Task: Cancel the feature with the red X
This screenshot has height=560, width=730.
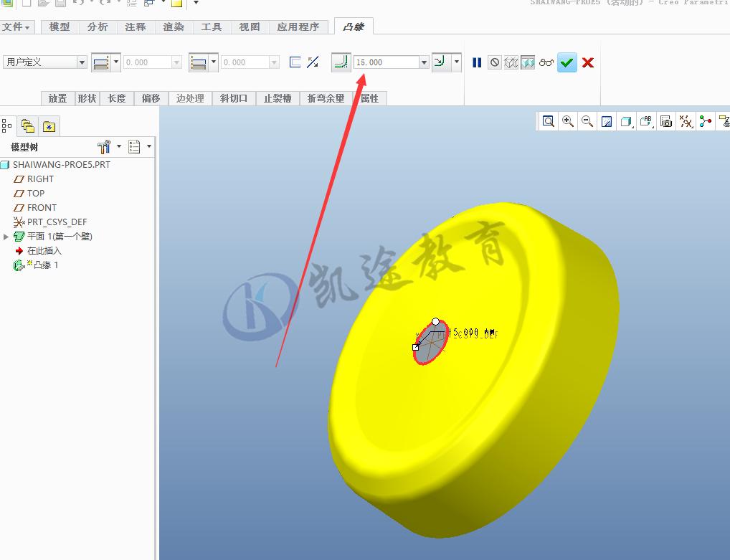Action: (587, 62)
